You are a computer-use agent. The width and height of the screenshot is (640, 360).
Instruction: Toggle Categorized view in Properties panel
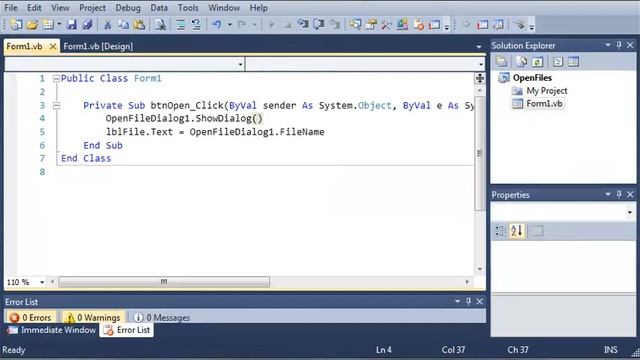click(500, 231)
